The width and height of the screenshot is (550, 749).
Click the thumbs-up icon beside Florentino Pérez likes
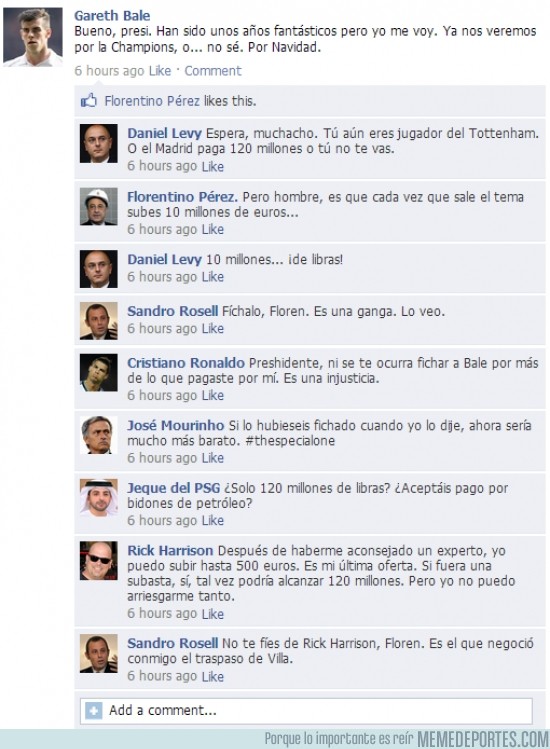[89, 100]
